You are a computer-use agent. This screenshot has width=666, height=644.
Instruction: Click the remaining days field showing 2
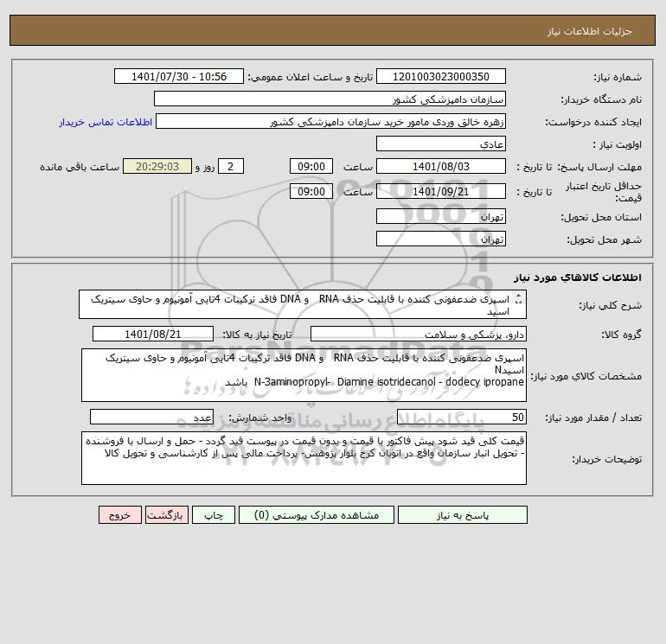(231, 167)
